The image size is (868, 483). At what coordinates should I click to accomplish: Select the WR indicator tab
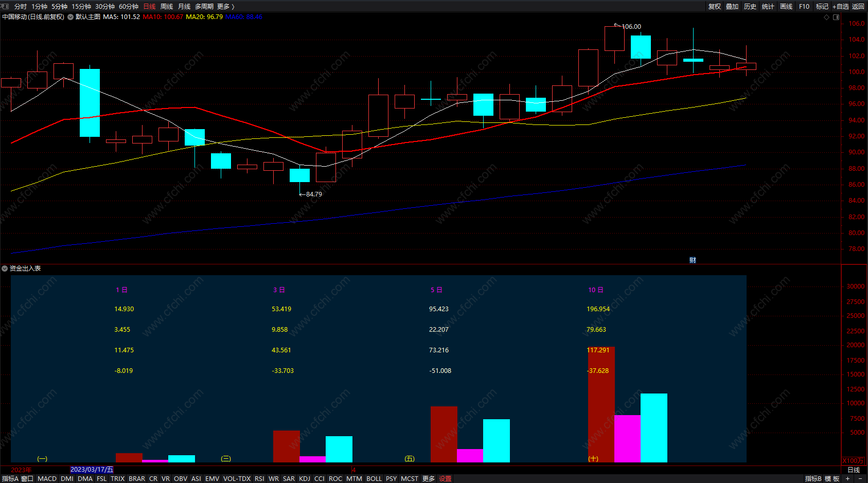point(274,479)
